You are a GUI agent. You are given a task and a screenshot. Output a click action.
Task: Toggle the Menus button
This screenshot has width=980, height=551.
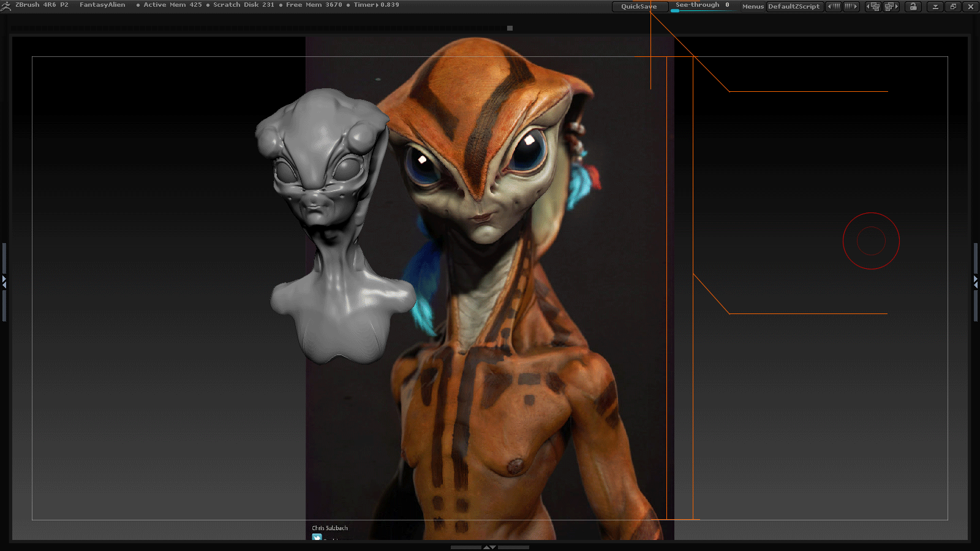click(x=753, y=7)
